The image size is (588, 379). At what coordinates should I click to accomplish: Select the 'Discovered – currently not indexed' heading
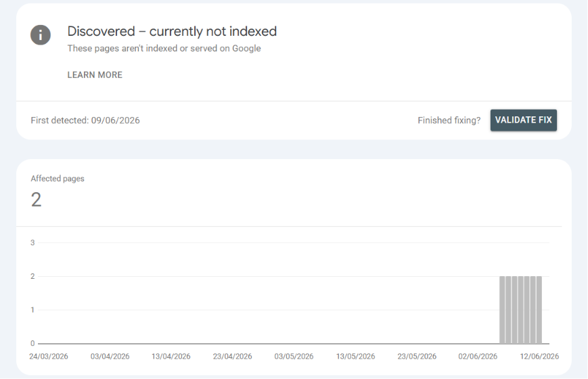coord(172,31)
